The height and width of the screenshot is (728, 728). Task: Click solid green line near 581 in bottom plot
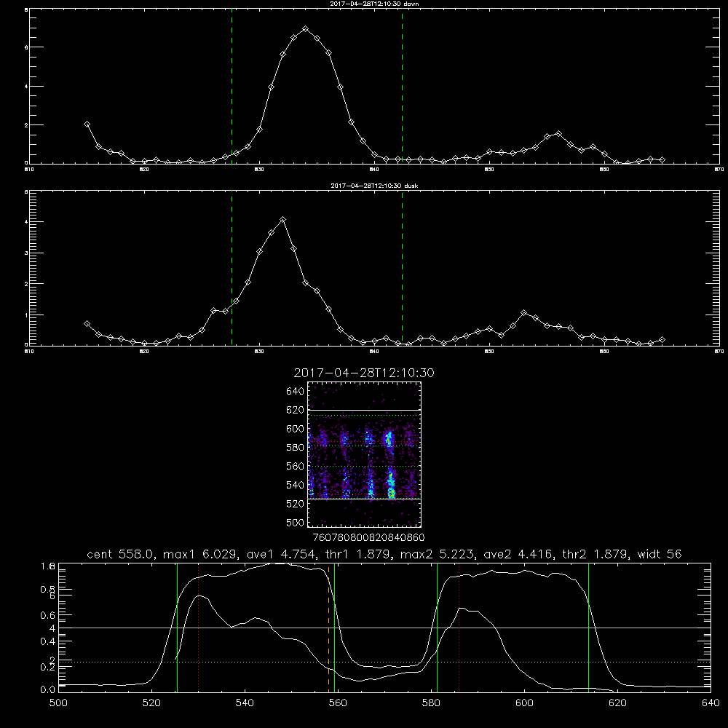(x=437, y=628)
